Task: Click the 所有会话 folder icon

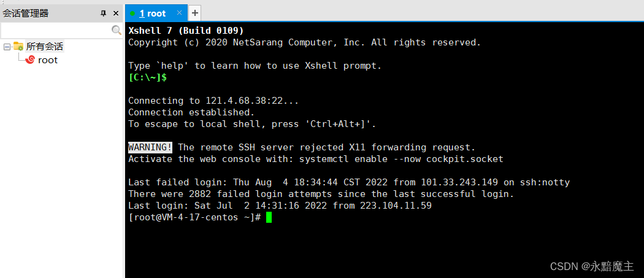Action: pos(18,47)
